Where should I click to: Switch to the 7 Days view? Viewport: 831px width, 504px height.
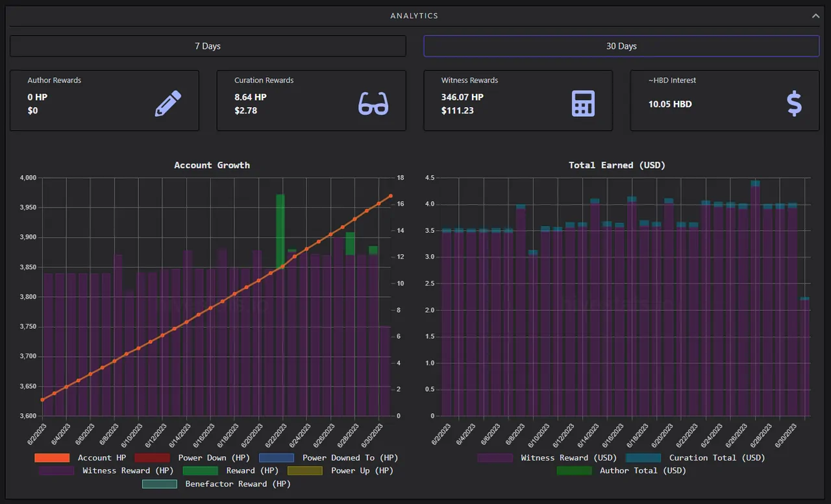(x=208, y=46)
